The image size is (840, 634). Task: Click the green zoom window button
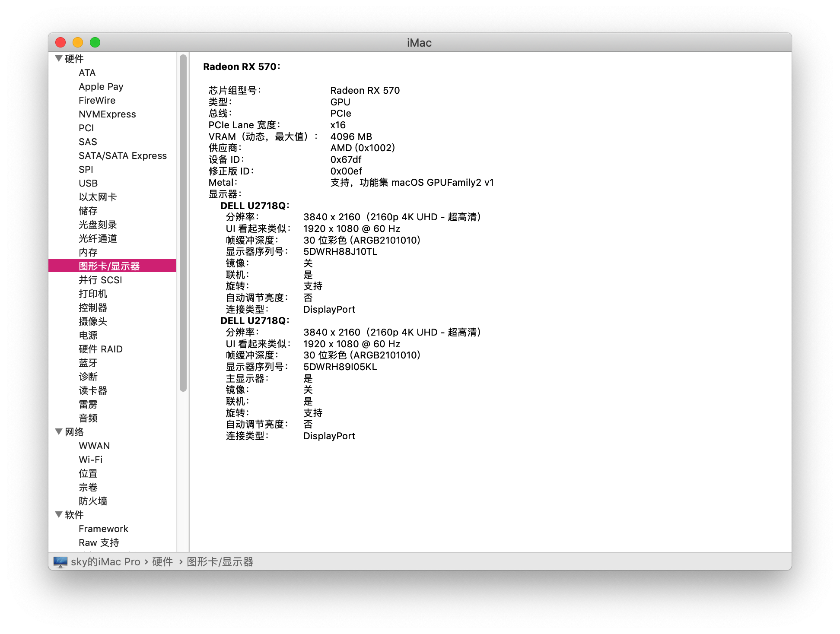click(95, 42)
